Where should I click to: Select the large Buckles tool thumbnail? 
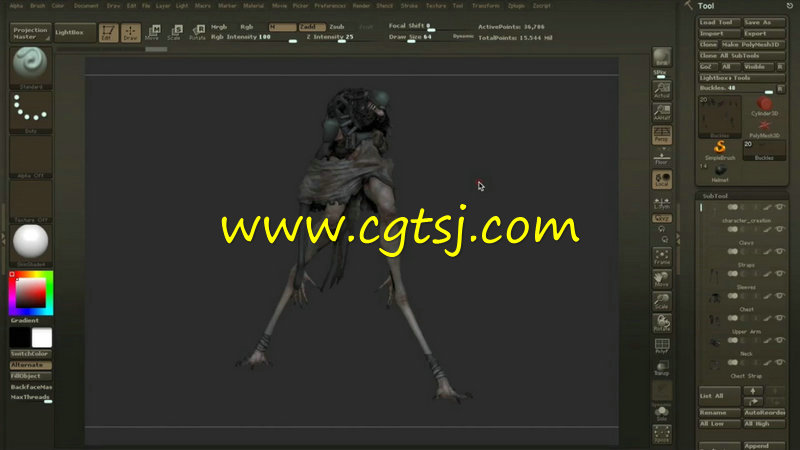point(720,117)
